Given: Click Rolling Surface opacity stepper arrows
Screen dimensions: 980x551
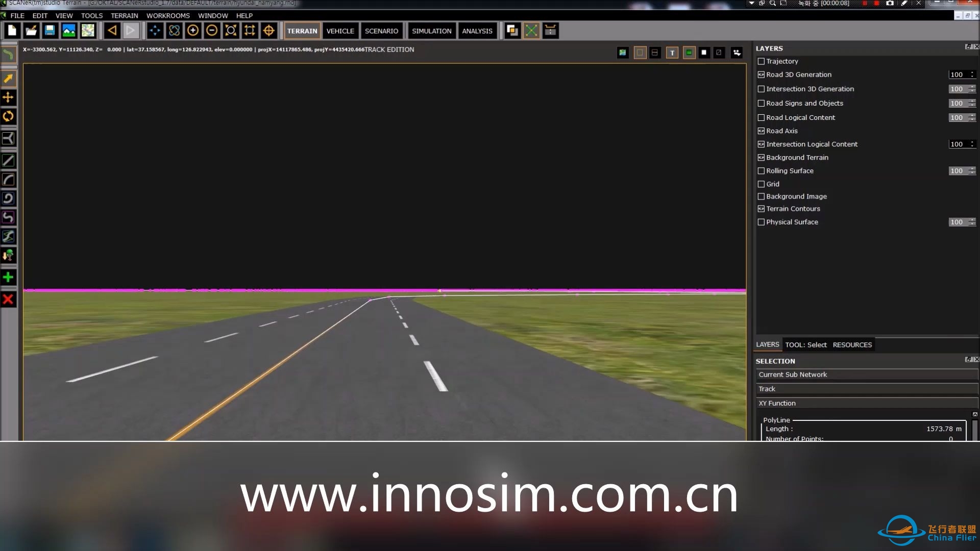Looking at the screenshot, I should [x=972, y=171].
